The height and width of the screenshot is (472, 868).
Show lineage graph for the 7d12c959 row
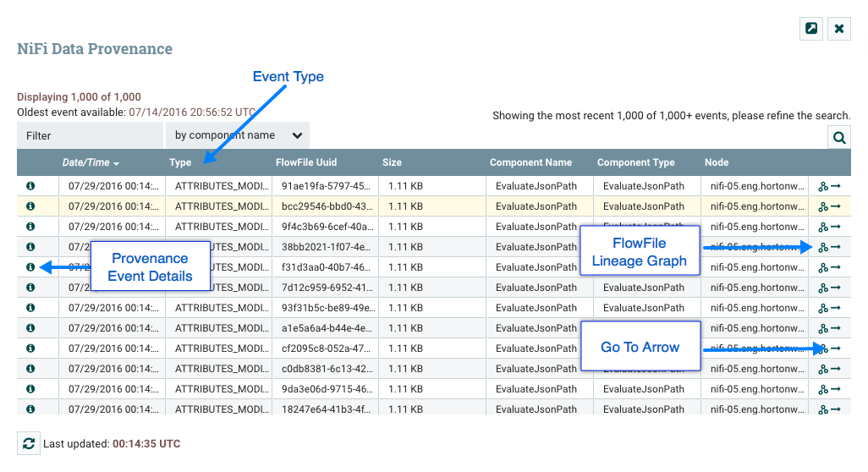[x=823, y=288]
